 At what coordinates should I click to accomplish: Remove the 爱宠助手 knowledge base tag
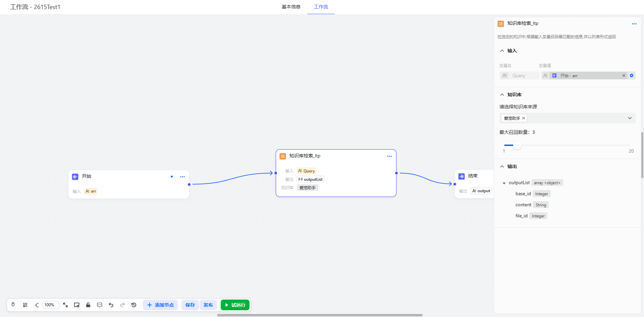click(524, 118)
